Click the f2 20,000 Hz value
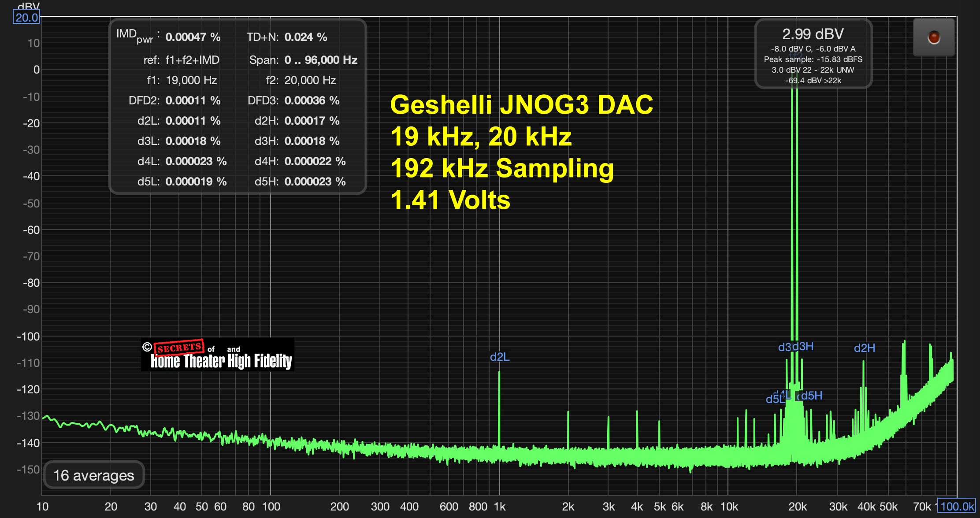 tap(310, 80)
